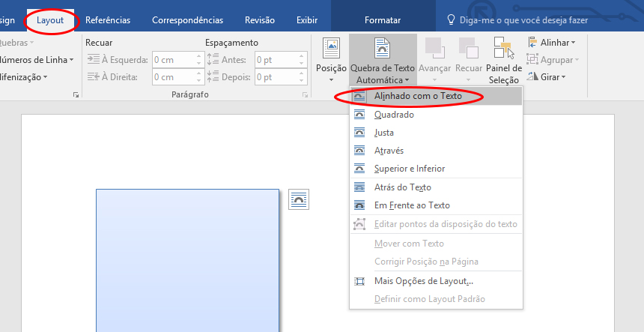Decrease À Direita indent with down arrow
644x332 pixels.
tap(199, 81)
